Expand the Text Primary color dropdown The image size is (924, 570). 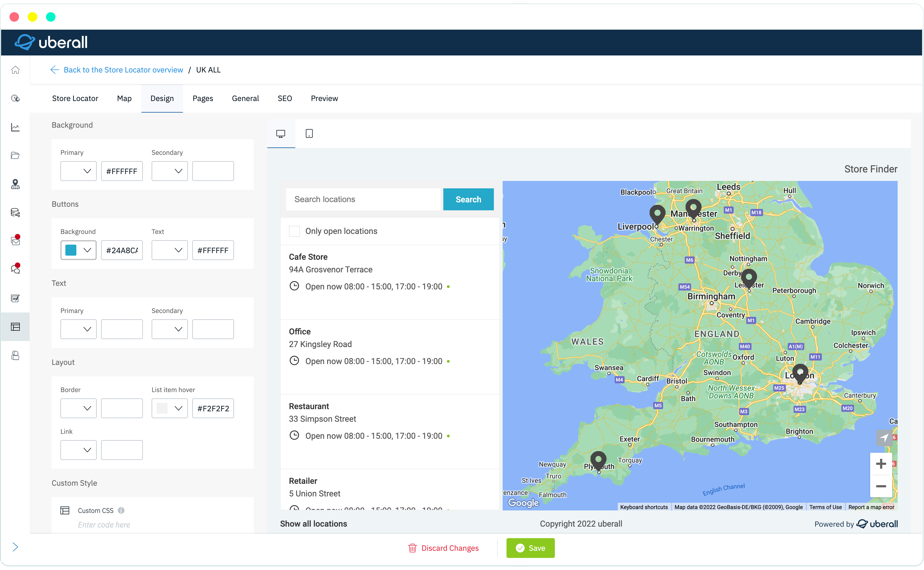click(x=79, y=329)
